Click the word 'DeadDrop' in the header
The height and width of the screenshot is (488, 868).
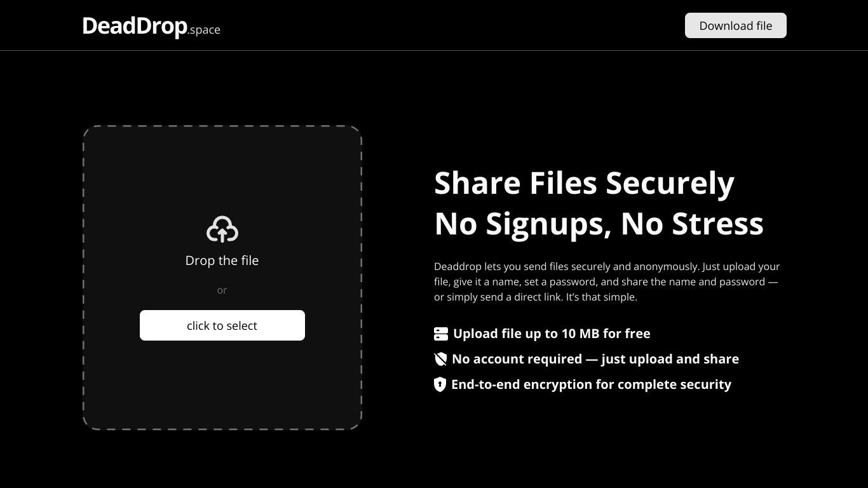pyautogui.click(x=135, y=26)
